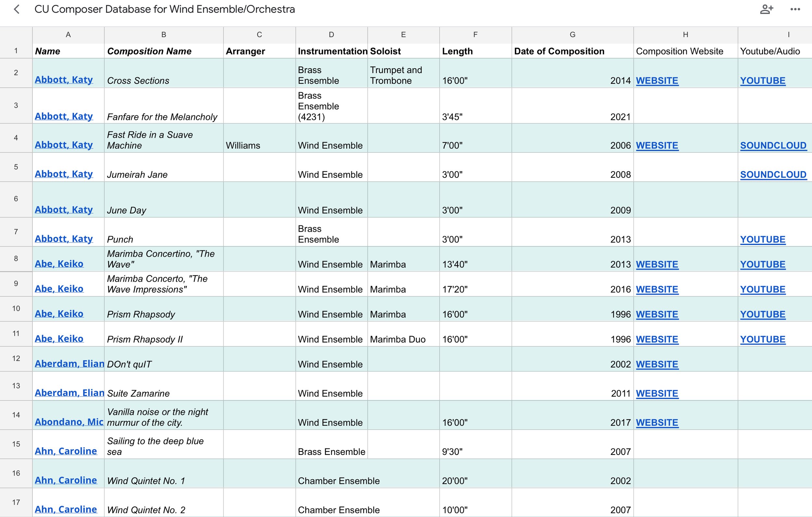Open YOUTUBE link for Cross Sections
The image size is (812, 517).
coord(762,81)
